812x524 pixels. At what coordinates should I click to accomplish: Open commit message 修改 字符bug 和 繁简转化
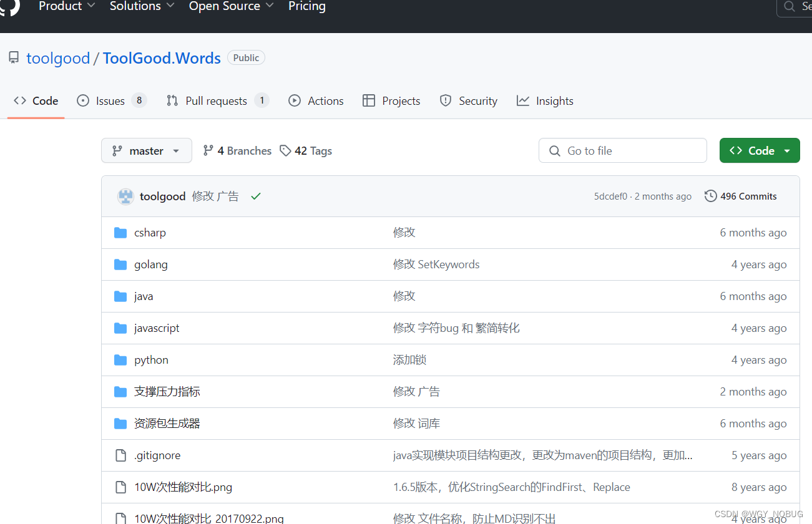pos(456,328)
